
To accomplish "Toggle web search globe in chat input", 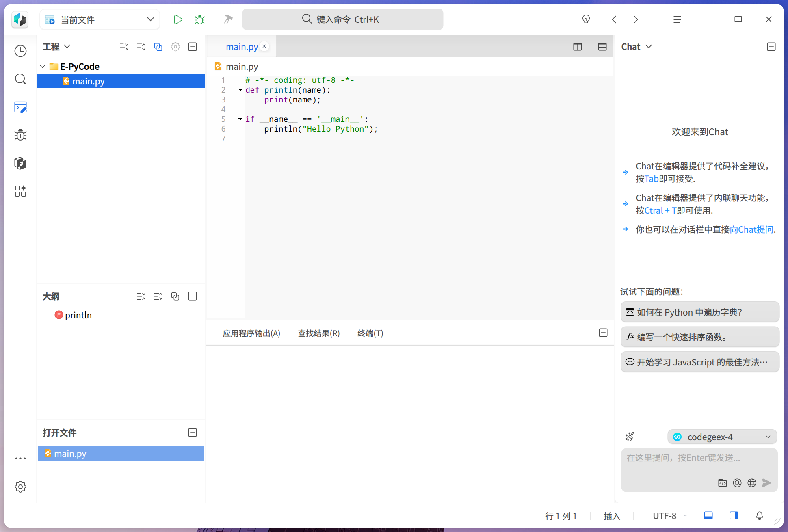I will [752, 483].
